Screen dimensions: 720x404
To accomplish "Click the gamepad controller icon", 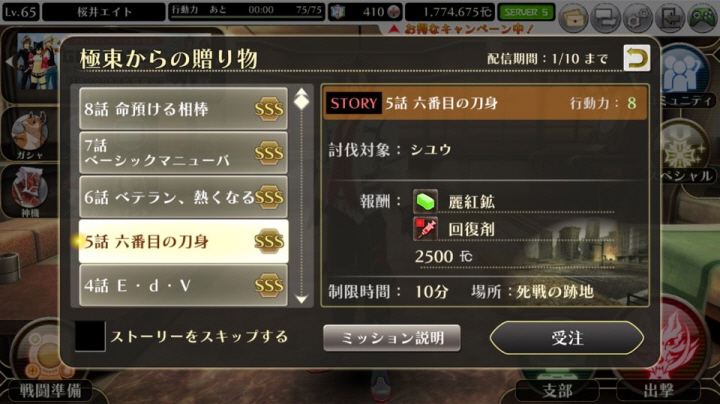I will [703, 18].
